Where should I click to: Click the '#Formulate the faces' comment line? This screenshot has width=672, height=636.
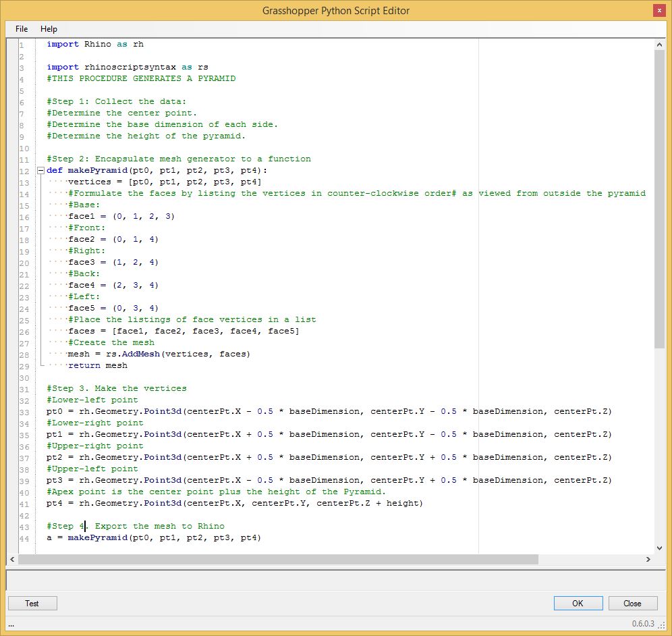[x=356, y=193]
